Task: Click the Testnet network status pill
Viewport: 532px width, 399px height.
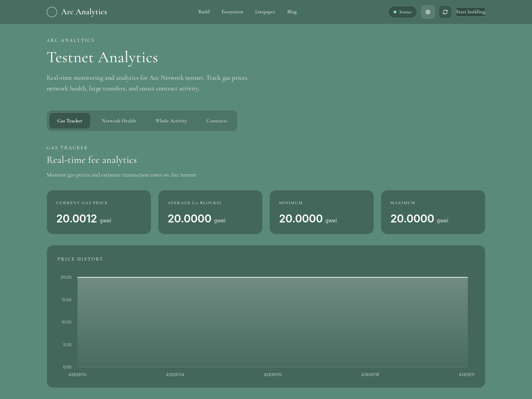Action: [403, 12]
